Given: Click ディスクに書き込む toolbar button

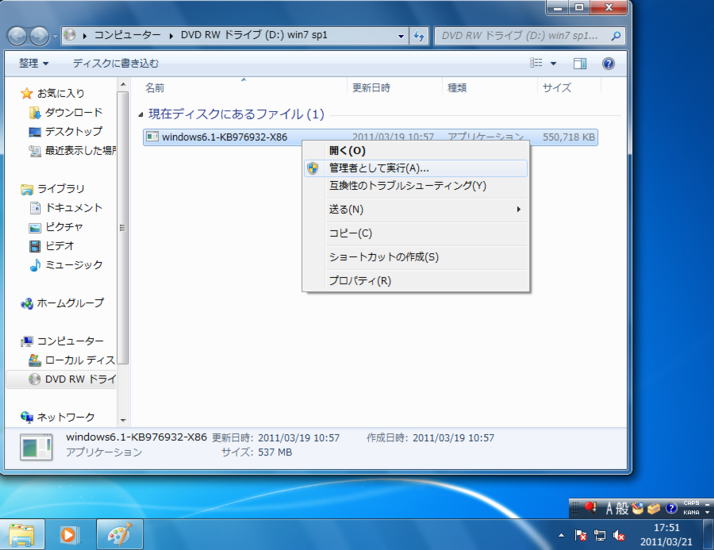Looking at the screenshot, I should click(x=116, y=63).
